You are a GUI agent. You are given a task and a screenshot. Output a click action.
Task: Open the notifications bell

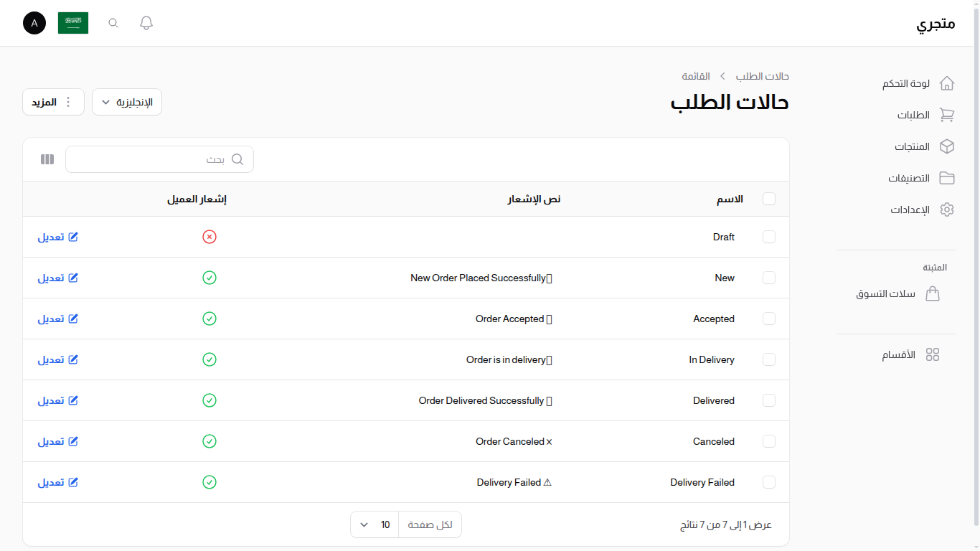[146, 22]
